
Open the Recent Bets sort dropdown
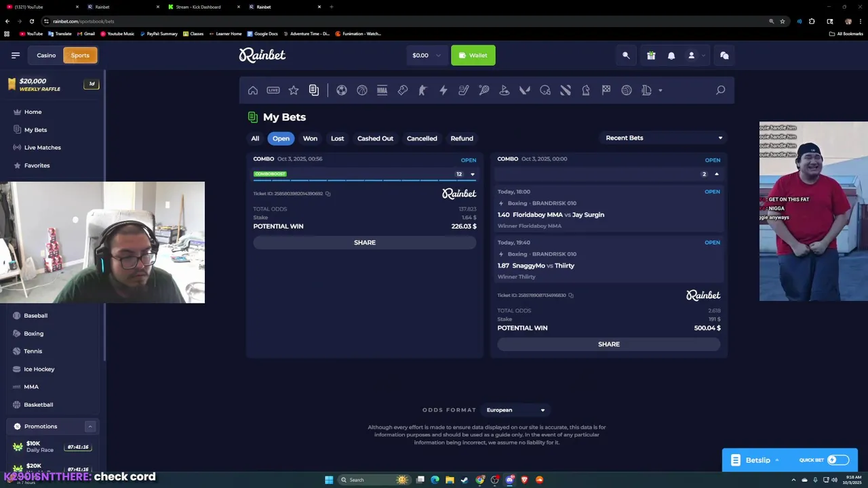click(x=664, y=138)
